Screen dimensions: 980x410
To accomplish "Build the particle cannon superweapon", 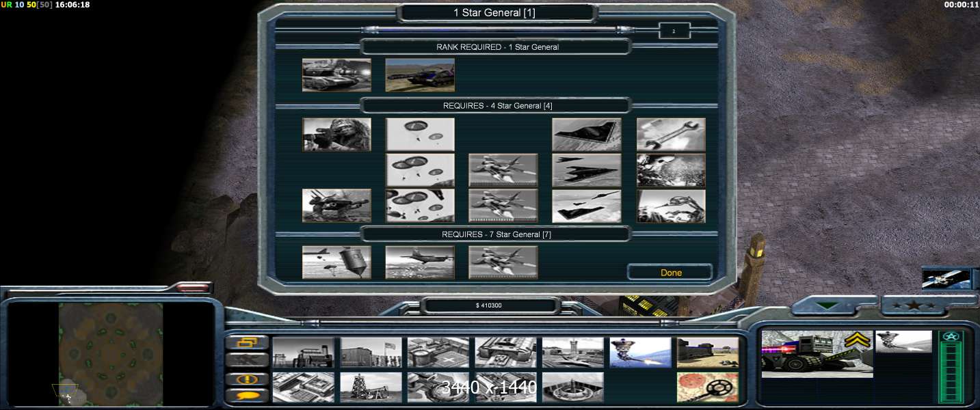I will (x=640, y=352).
